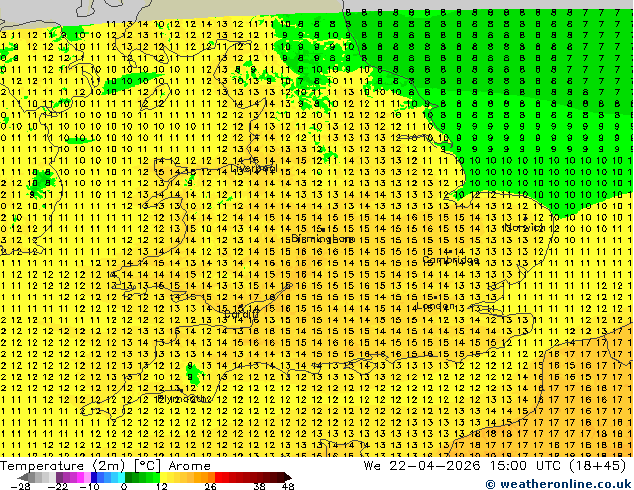Click the Norwich city label
This screenshot has width=634, height=490.
[524, 226]
